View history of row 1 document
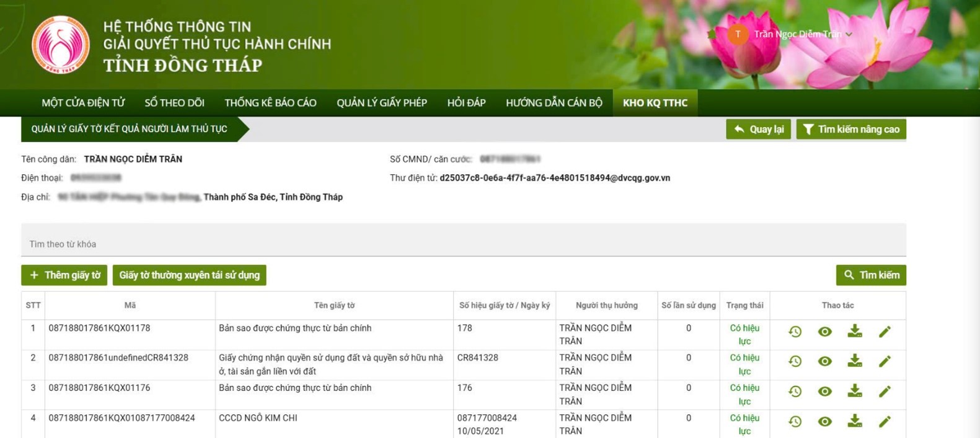 click(x=795, y=332)
